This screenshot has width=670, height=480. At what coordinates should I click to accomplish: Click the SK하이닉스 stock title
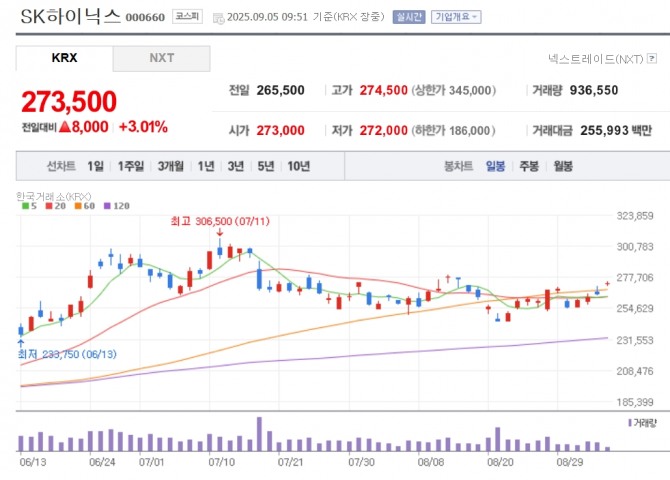(71, 16)
